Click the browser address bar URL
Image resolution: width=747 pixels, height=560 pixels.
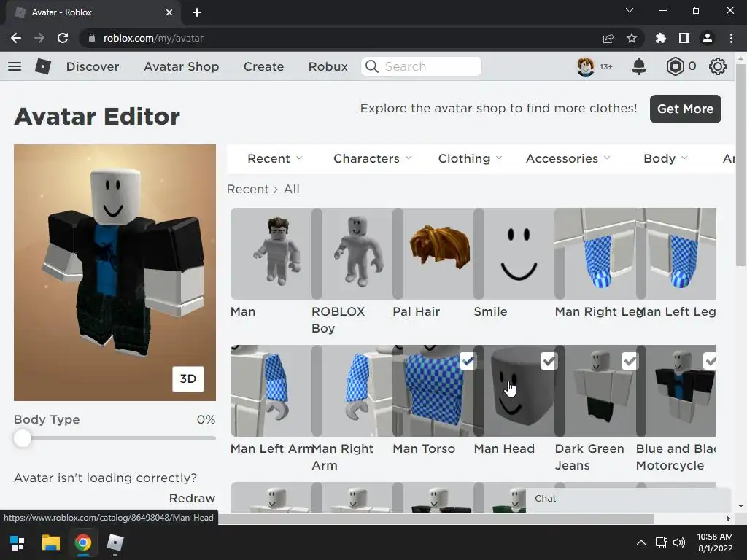pyautogui.click(x=153, y=38)
